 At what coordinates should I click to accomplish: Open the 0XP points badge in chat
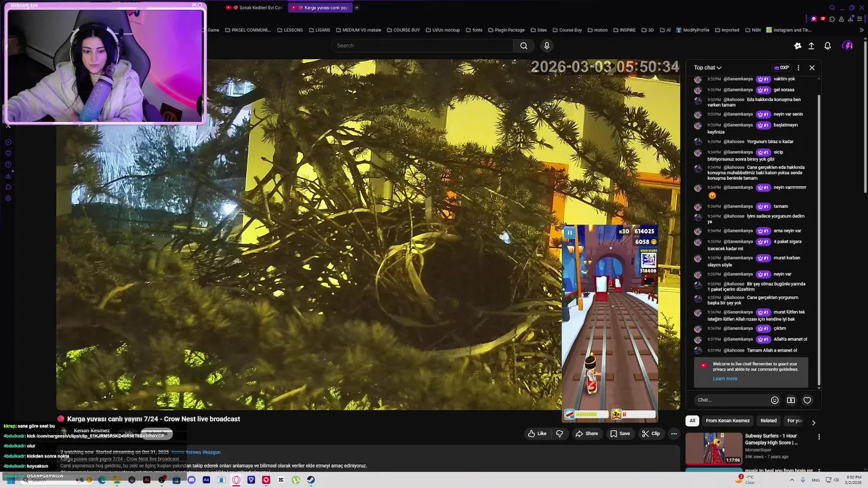click(x=782, y=68)
